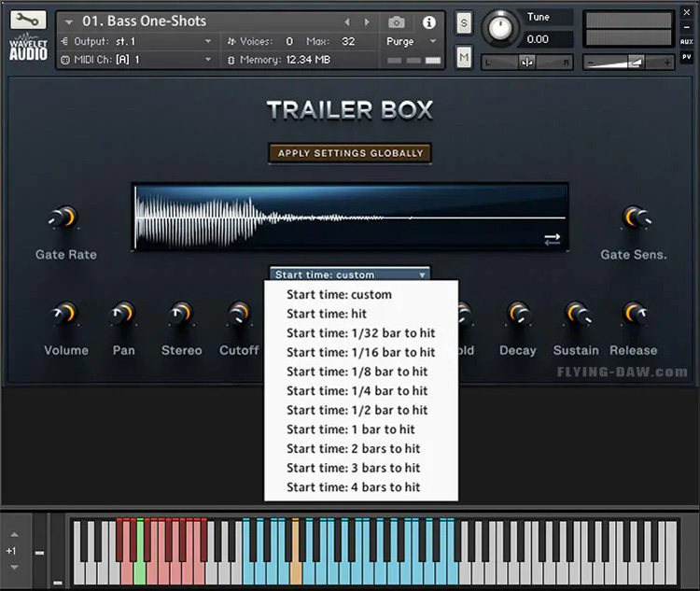Toggle the reverse sample arrows icon
Viewport: 700px width, 591px height.
[553, 240]
